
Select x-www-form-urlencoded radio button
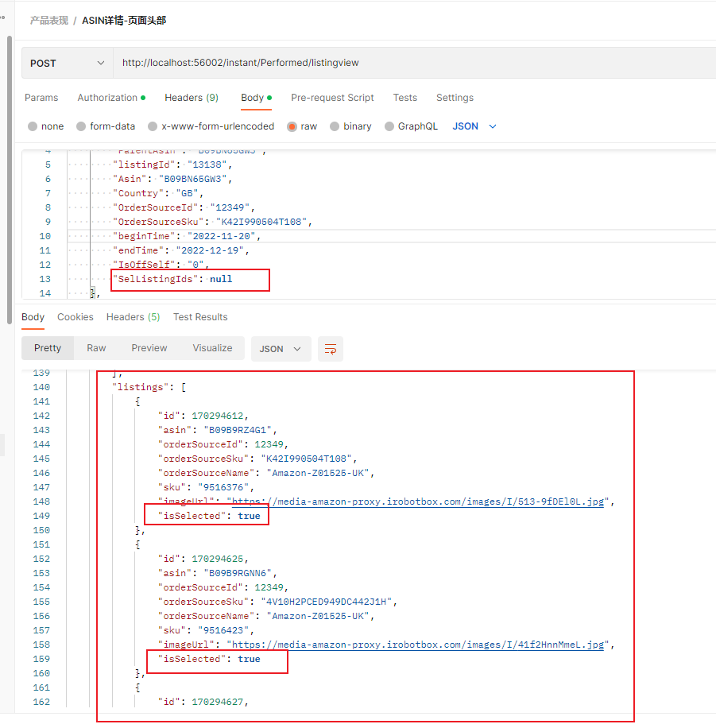click(x=153, y=126)
